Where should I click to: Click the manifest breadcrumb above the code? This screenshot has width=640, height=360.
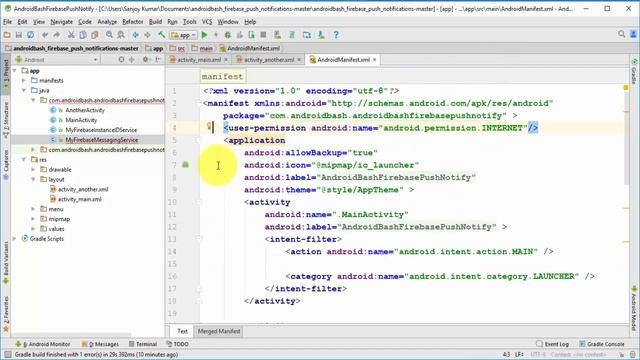click(x=222, y=76)
